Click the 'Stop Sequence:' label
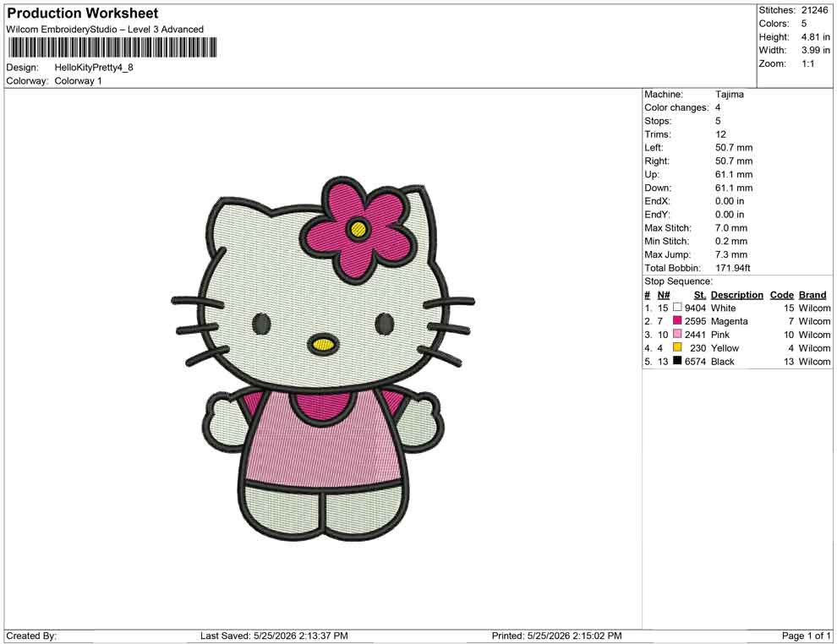Viewport: 837px width, 644px height. (678, 281)
